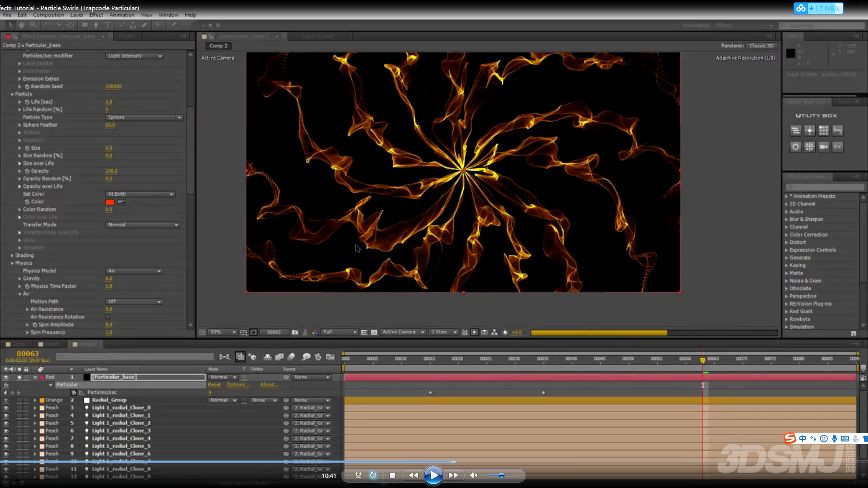The height and width of the screenshot is (488, 868).
Task: Open Transfer Mode Normal dropdown
Action: pos(143,225)
